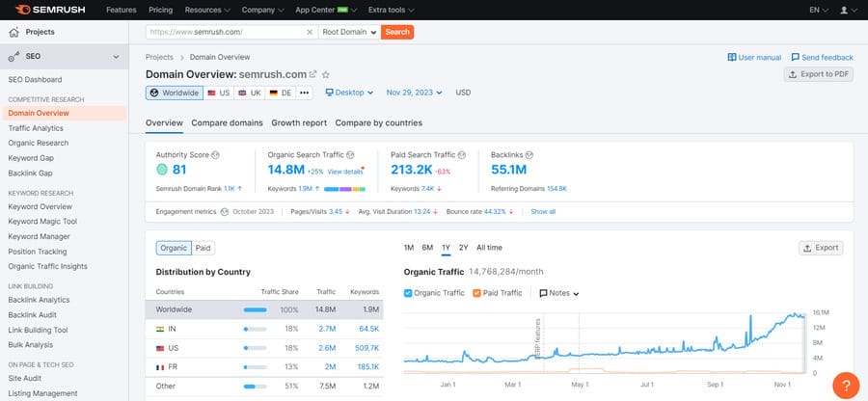Click the Send feedback chat icon

tap(796, 58)
